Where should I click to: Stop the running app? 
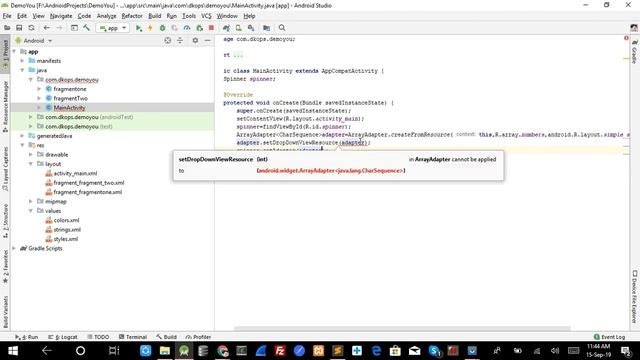click(211, 28)
